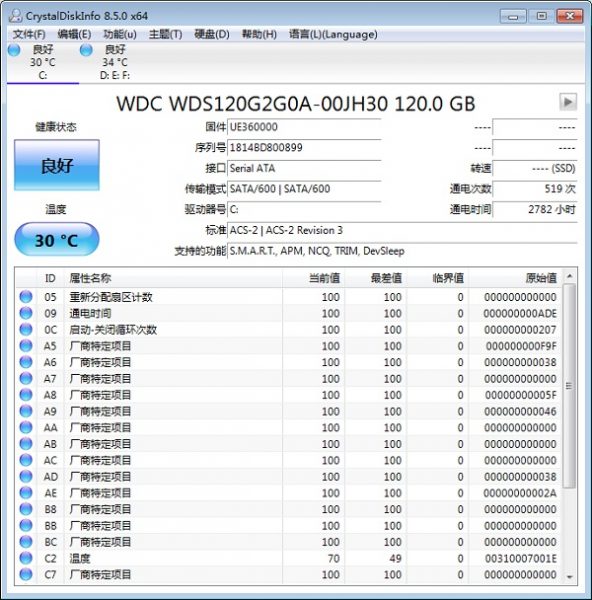The width and height of the screenshot is (592, 600).
Task: Click the blue status orb above D: E: F: drive
Action: click(86, 50)
